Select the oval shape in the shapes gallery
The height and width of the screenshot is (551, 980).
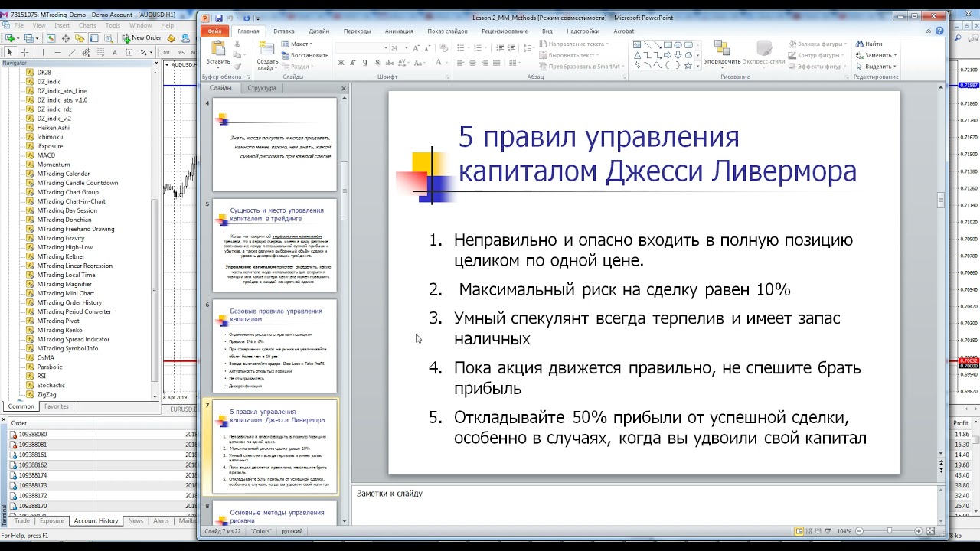[678, 44]
